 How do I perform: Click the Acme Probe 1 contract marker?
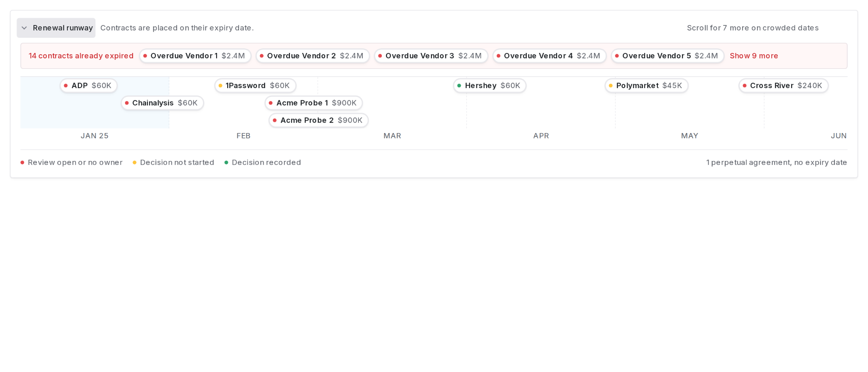tap(314, 103)
